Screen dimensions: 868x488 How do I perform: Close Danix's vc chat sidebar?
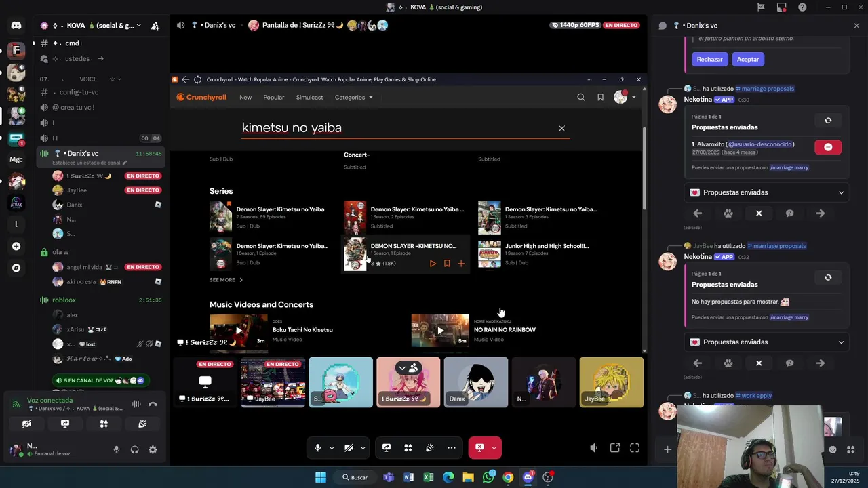[856, 26]
